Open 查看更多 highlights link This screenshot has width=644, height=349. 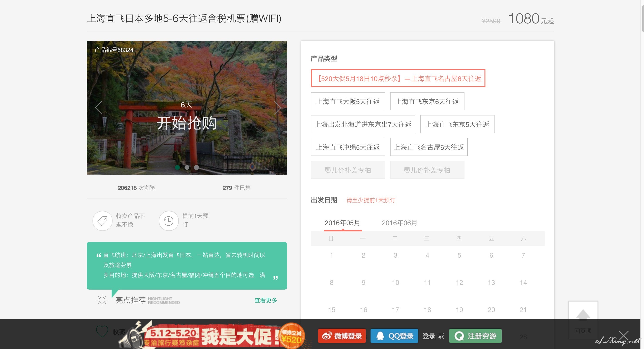tap(266, 300)
